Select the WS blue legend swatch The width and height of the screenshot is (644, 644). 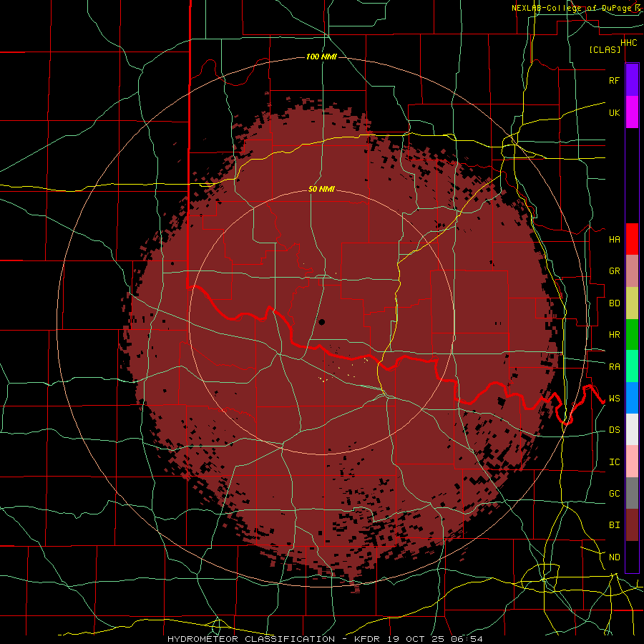pos(632,398)
